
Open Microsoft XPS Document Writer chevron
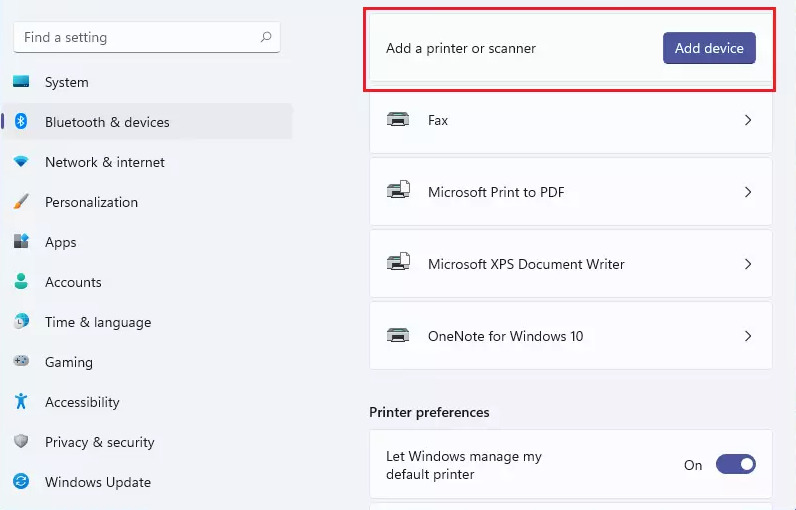(x=748, y=264)
